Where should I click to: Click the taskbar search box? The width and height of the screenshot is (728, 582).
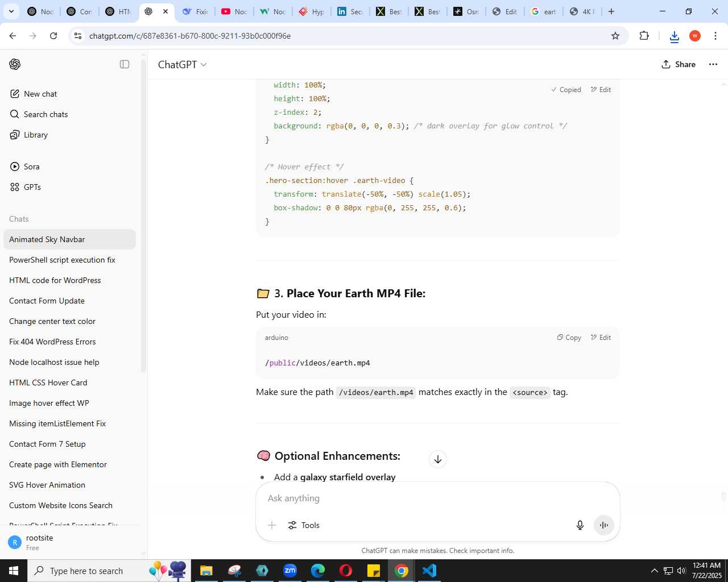(x=108, y=571)
